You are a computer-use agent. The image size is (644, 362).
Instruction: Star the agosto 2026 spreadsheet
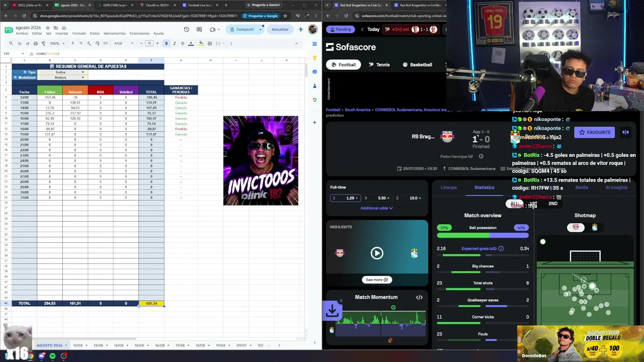pyautogui.click(x=49, y=28)
